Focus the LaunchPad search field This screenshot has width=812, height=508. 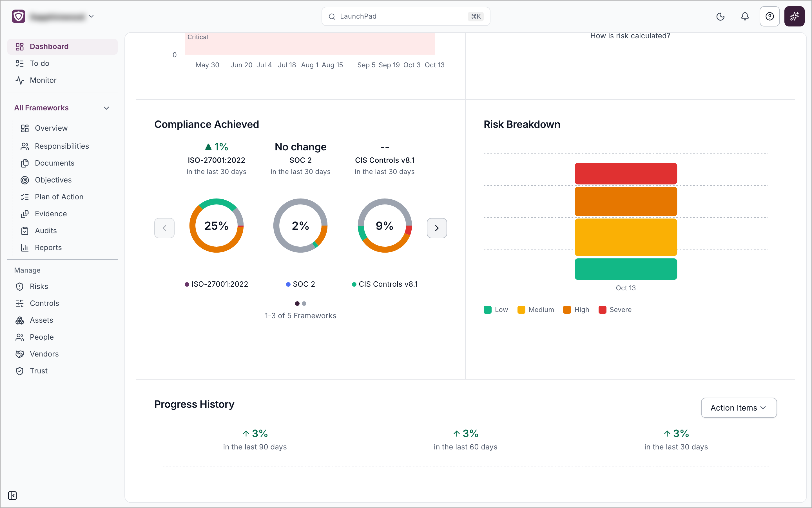coord(405,16)
